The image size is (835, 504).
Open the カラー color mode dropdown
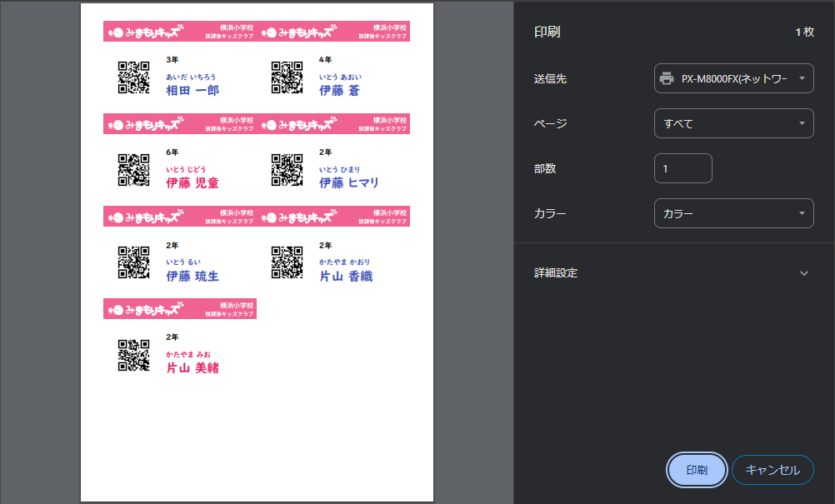coord(733,213)
